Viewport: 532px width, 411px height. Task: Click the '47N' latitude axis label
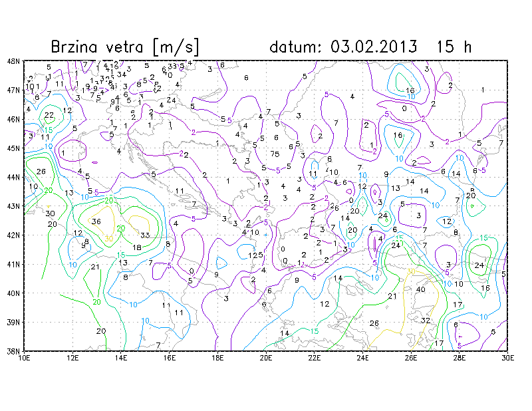13,90
